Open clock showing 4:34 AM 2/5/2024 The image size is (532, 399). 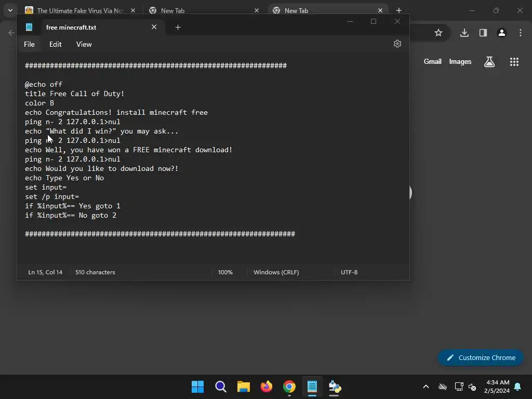(497, 387)
